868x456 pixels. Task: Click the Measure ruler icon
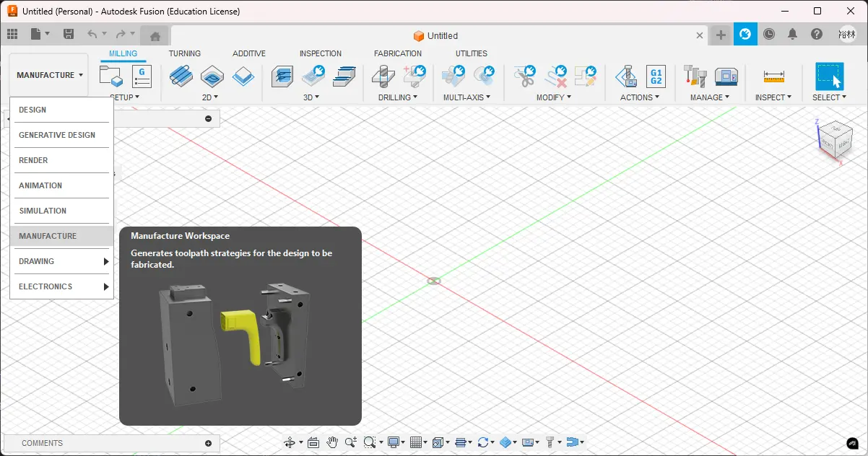773,76
